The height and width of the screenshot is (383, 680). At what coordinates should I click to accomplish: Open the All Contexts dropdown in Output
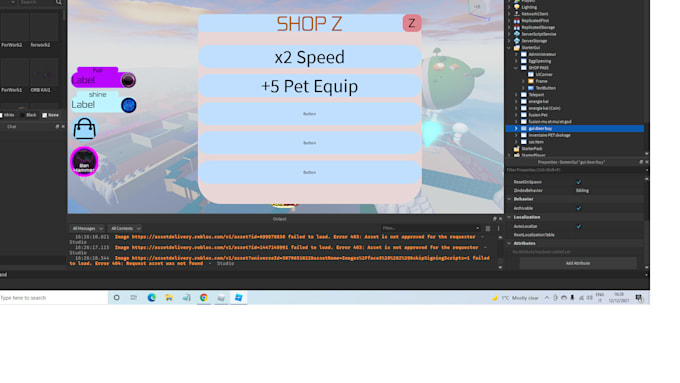pyautogui.click(x=125, y=228)
